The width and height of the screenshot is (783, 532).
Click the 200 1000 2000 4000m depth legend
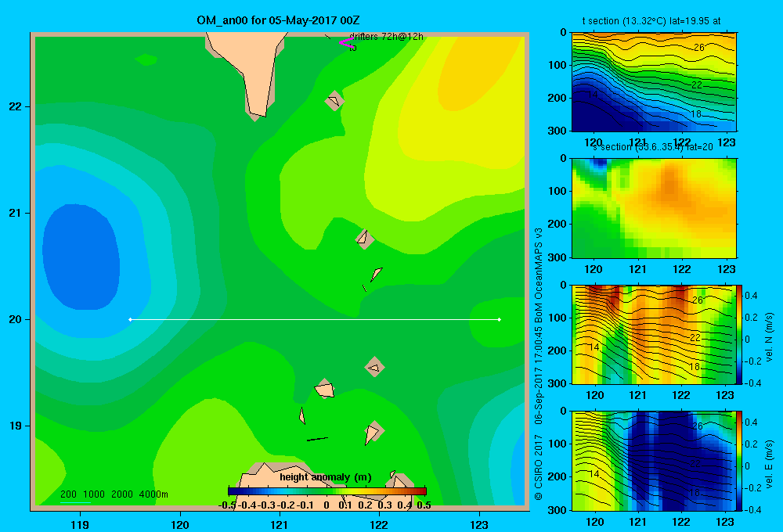pyautogui.click(x=114, y=494)
